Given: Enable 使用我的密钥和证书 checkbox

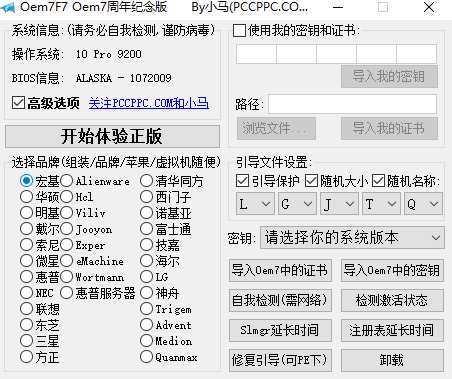Looking at the screenshot, I should (x=239, y=30).
